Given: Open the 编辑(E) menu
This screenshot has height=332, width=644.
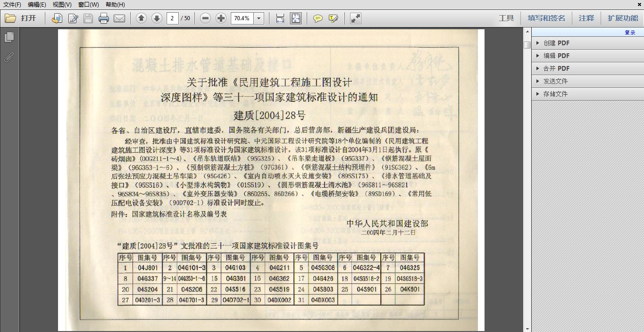Looking at the screenshot, I should (x=37, y=4).
